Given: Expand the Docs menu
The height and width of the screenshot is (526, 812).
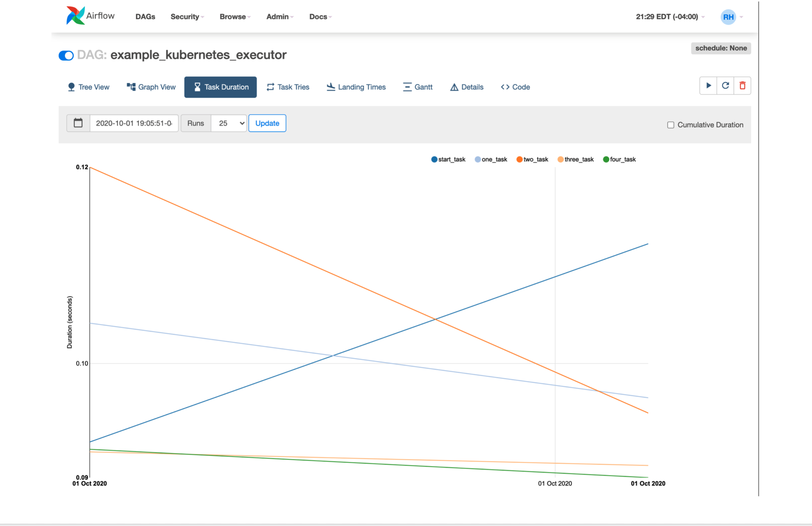Looking at the screenshot, I should pos(320,17).
